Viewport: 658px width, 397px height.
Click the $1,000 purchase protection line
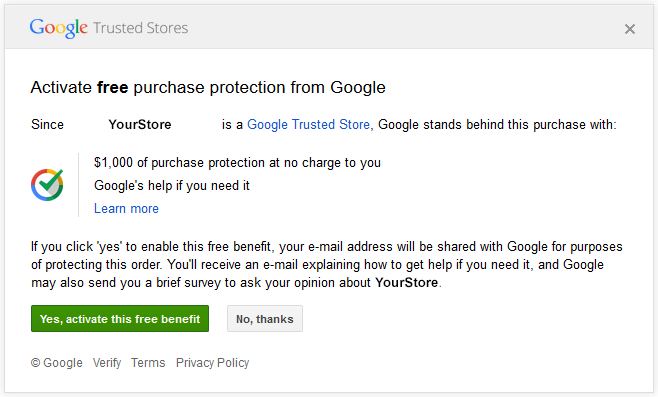[x=237, y=163]
